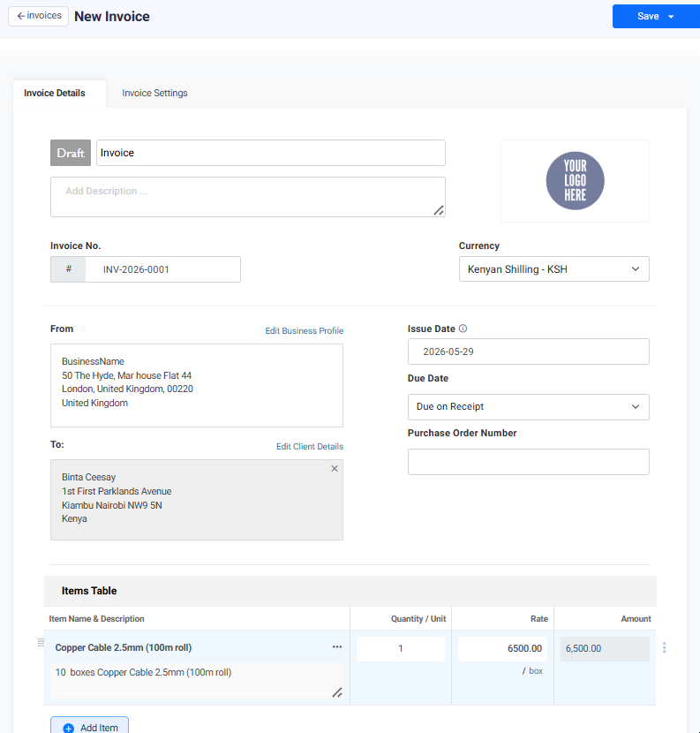
Task: Click the Add Description text area
Action: click(248, 197)
